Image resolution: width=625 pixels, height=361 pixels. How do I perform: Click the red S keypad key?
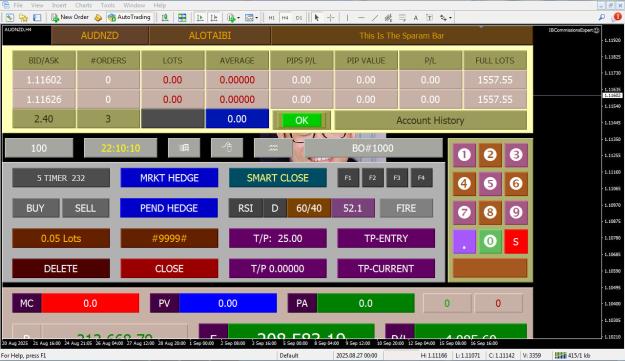[x=516, y=241]
